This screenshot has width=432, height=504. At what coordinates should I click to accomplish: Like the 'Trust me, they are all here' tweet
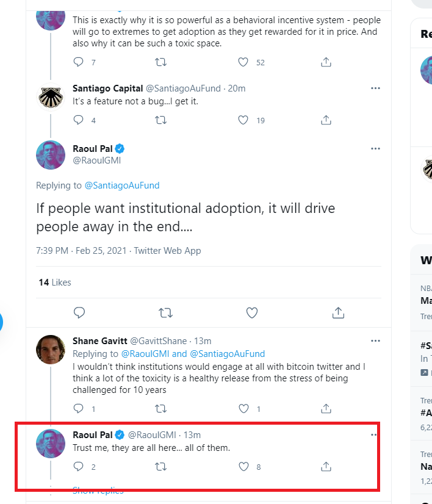click(x=243, y=467)
